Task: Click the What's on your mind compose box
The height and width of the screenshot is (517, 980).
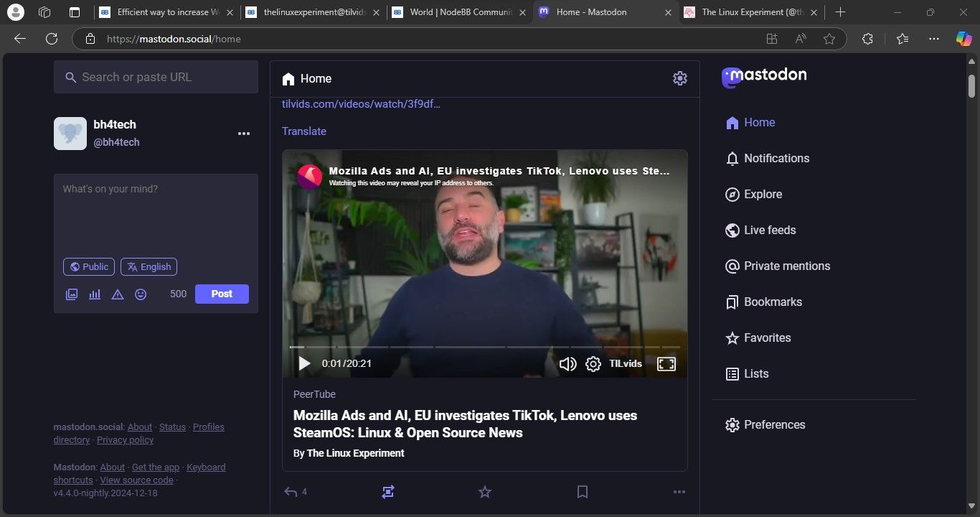Action: (156, 213)
